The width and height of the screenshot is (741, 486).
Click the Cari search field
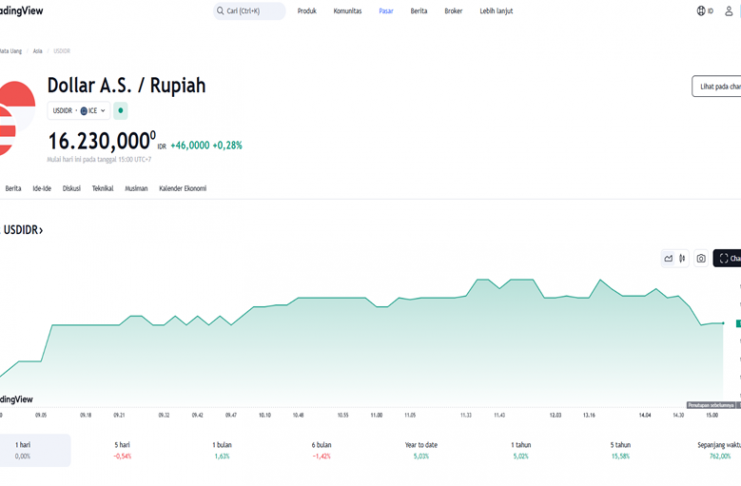(252, 11)
